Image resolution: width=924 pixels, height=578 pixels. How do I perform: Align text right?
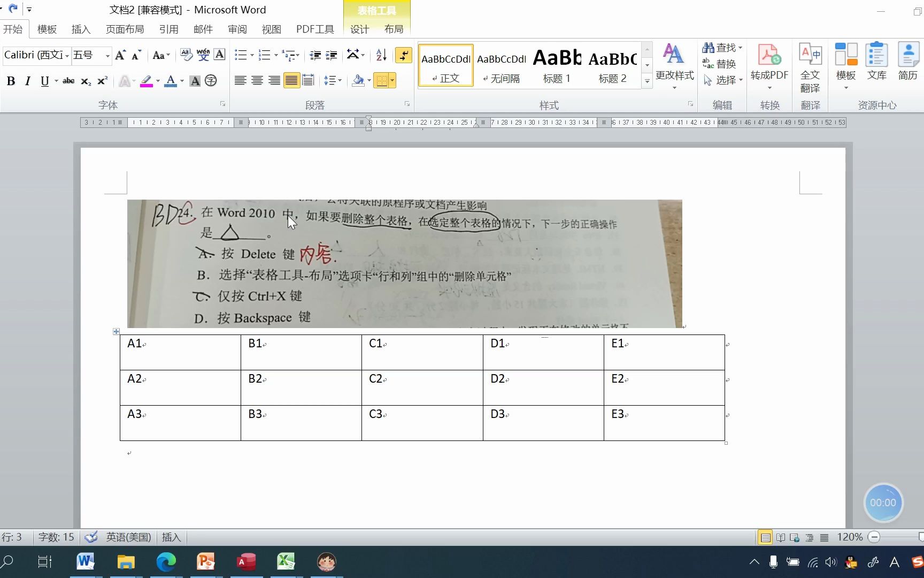274,81
